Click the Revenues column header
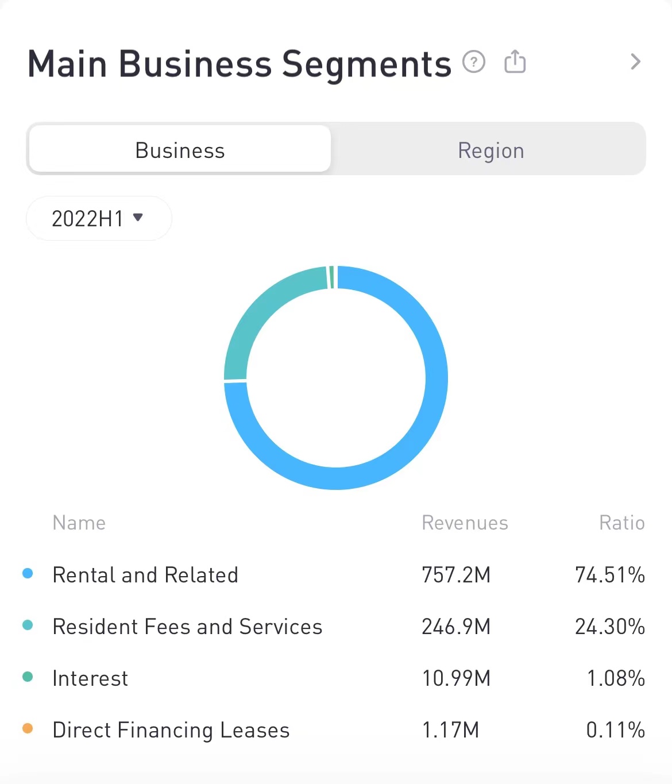 coord(465,523)
